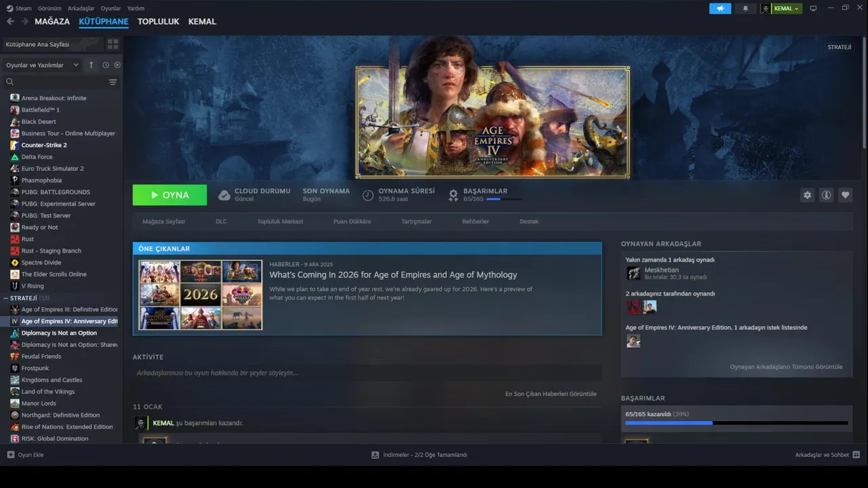Image resolution: width=868 pixels, height=488 pixels.
Task: Open What's Coming in 2026 news headline
Action: (393, 275)
